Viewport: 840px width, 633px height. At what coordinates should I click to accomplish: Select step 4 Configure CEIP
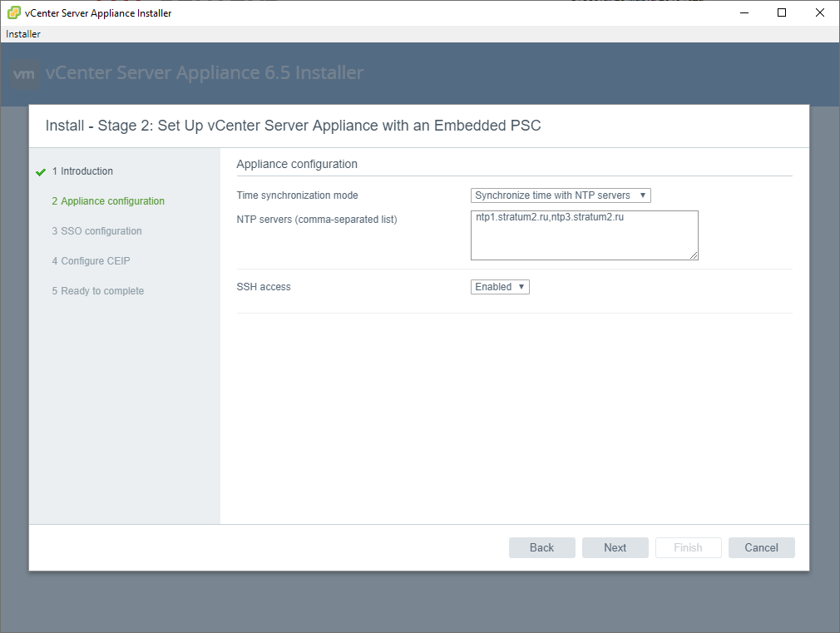point(91,261)
